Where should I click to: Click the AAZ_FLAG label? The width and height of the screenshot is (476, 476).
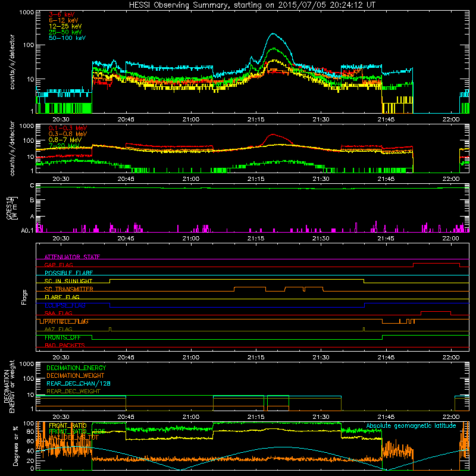pos(58,329)
